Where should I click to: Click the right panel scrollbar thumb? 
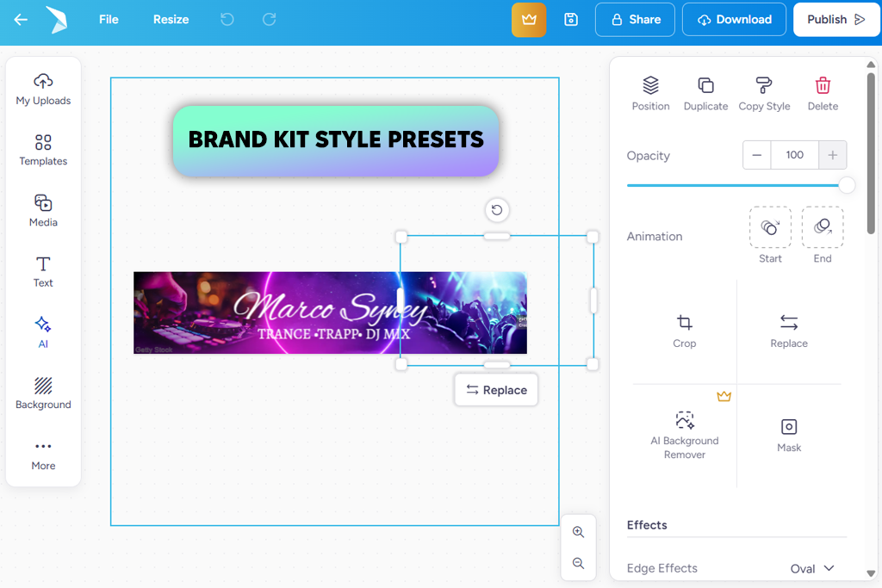click(871, 153)
